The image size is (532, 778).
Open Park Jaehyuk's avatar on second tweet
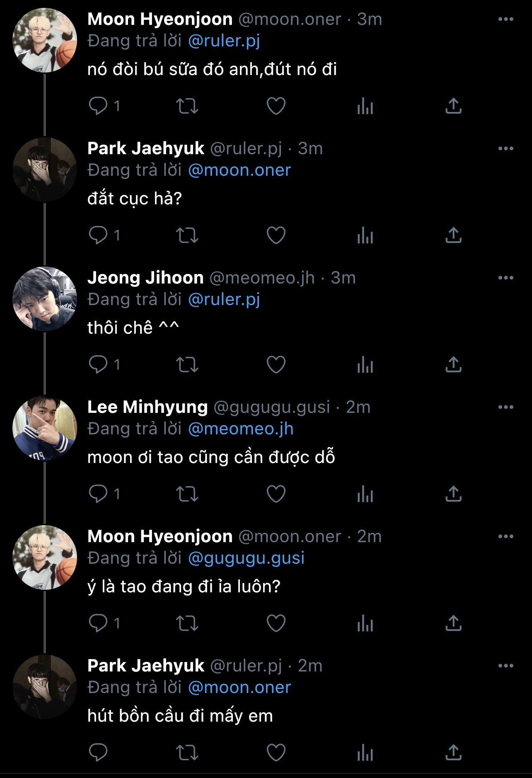45,169
